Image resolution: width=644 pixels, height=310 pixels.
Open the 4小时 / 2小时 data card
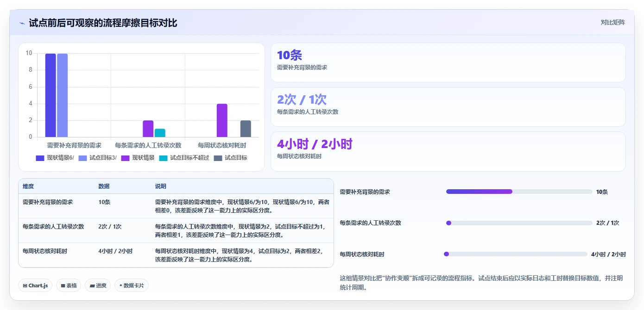click(448, 151)
